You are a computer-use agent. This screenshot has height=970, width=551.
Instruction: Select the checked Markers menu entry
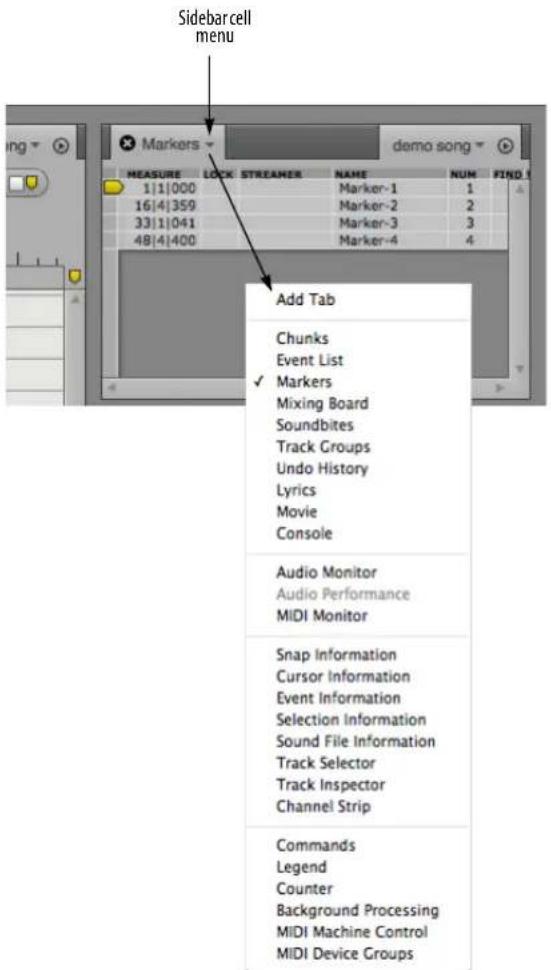(304, 382)
